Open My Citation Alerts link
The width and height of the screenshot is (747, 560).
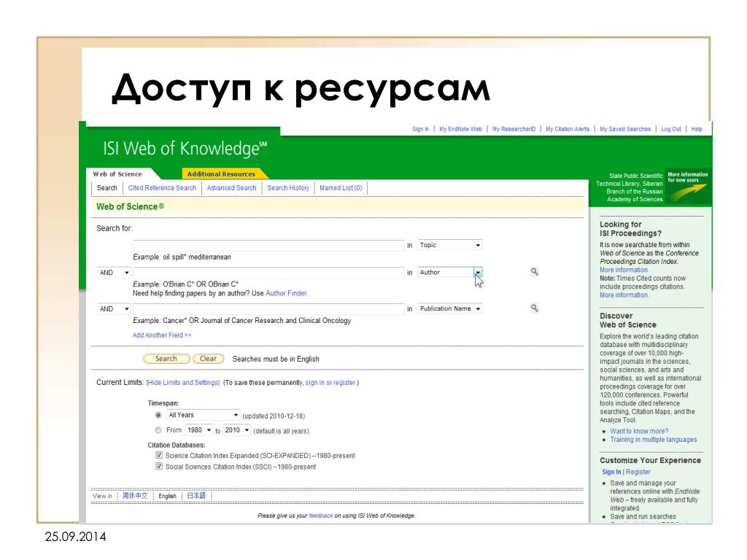(568, 129)
